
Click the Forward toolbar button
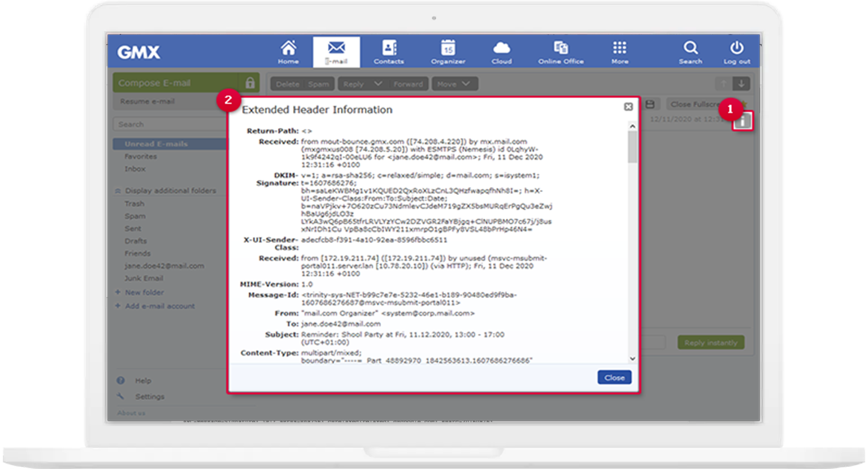(x=408, y=84)
